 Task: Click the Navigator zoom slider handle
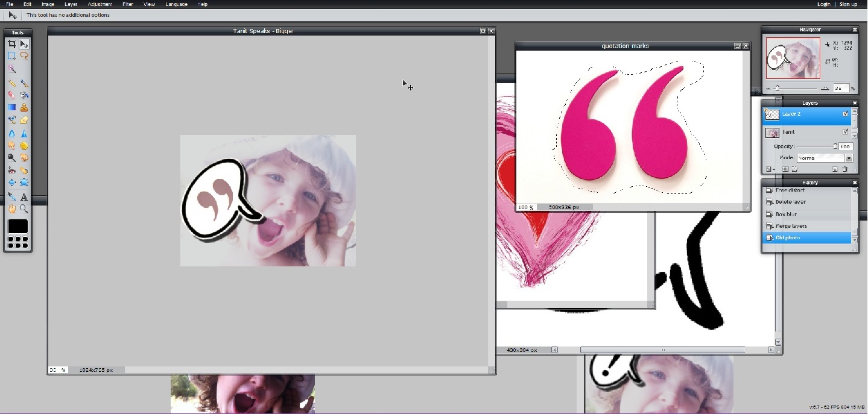[x=778, y=88]
